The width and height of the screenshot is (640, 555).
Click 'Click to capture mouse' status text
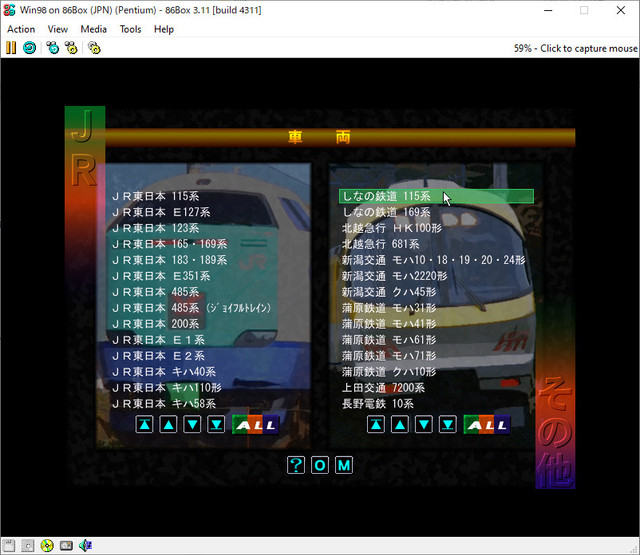(589, 49)
